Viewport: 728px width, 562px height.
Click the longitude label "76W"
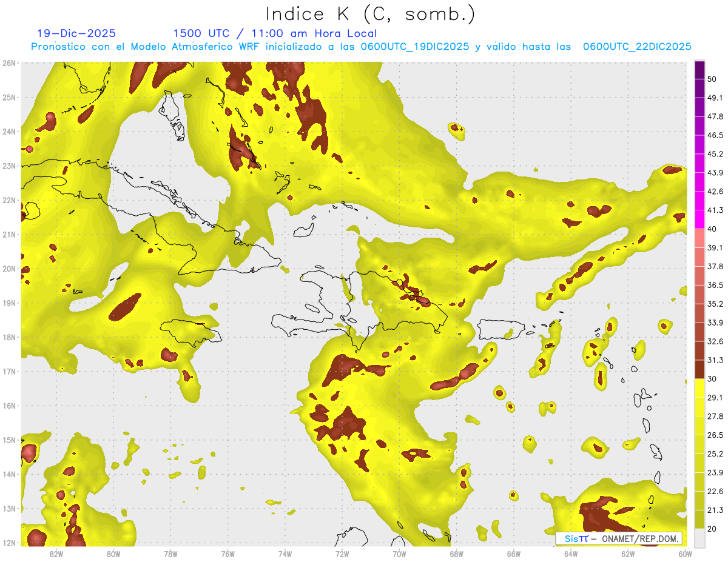(x=227, y=554)
